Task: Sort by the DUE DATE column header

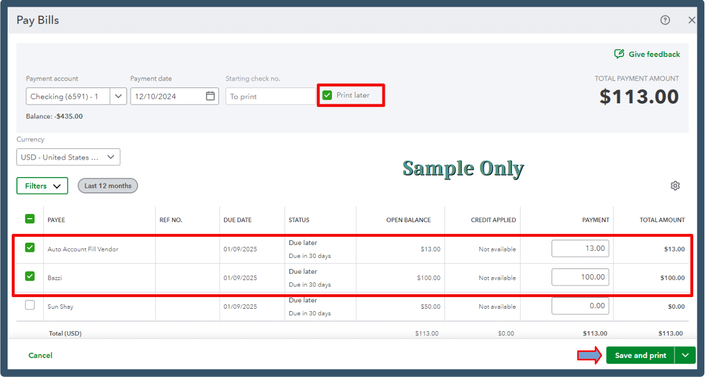Action: 237,220
